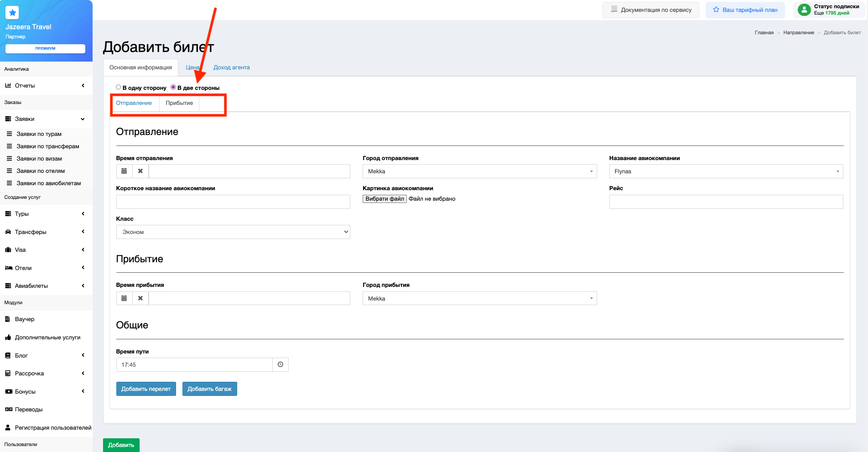Image resolution: width=868 pixels, height=452 pixels.
Task: Open the Класс dropdown showing Эконом
Action: pos(233,232)
